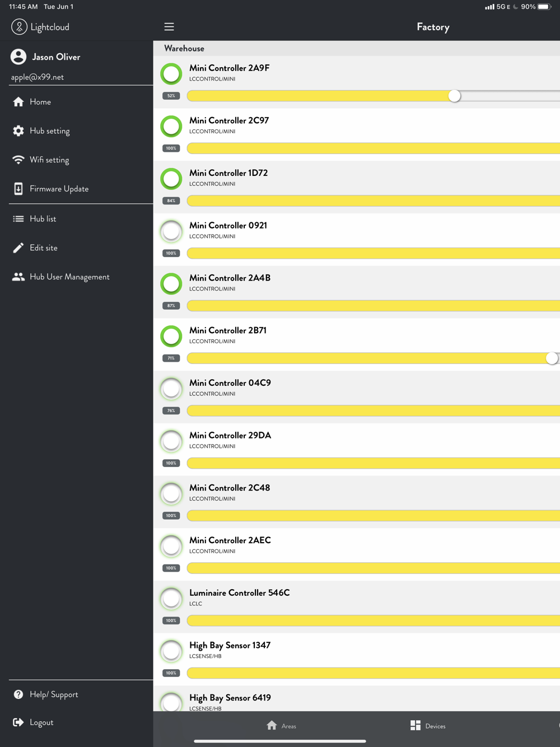Select the Mini Controller 1D72 name

click(x=228, y=173)
